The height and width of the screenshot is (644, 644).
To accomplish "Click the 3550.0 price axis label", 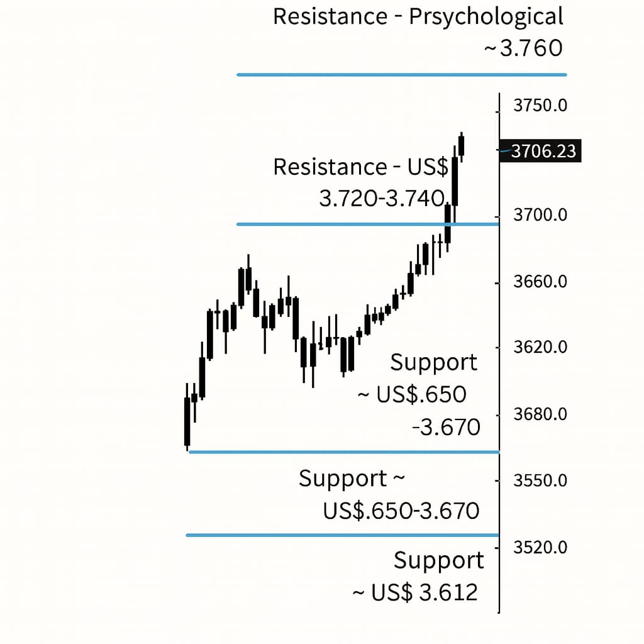I will 540,480.
